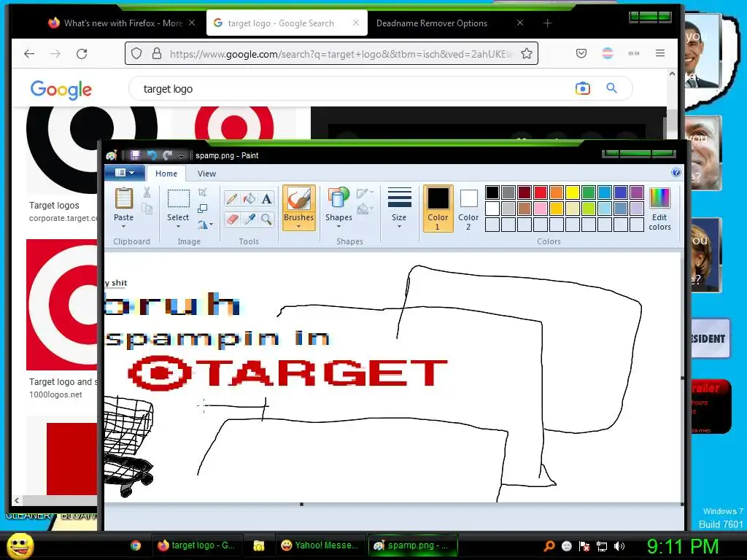Viewport: 747px width, 560px height.
Task: Select the Fill with color bucket tool
Action: click(249, 198)
